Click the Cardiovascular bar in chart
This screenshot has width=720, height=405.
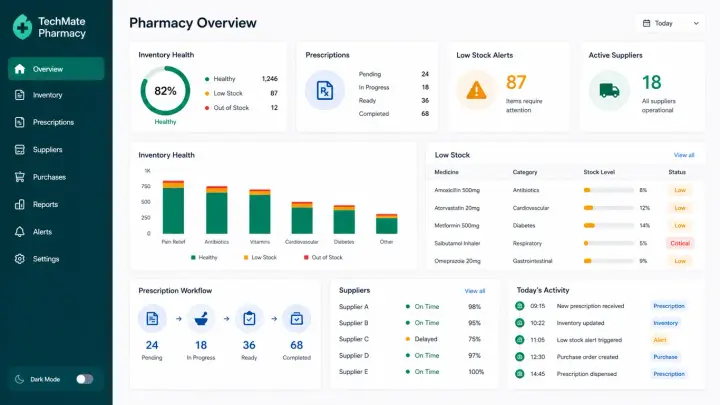[302, 218]
